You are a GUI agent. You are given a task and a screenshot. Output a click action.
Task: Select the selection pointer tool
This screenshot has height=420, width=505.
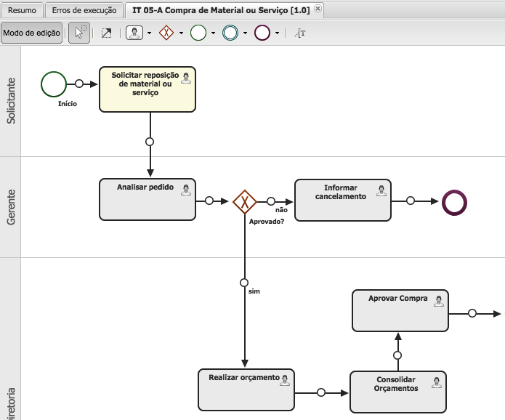tap(79, 33)
